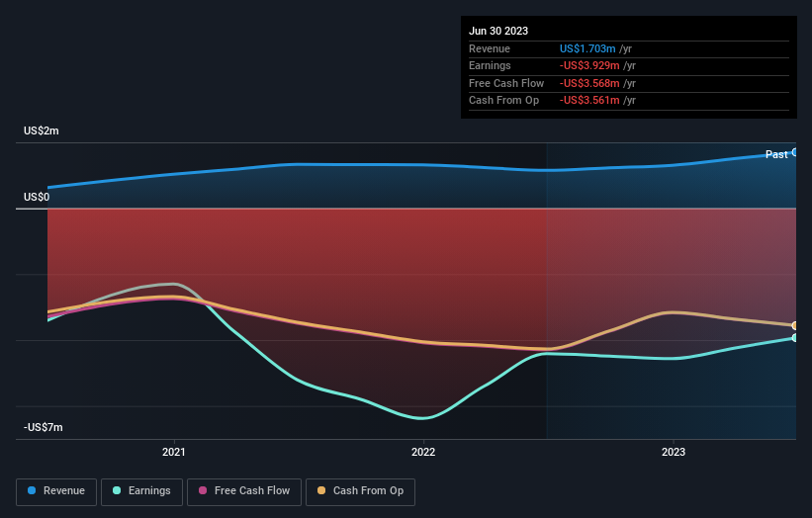Click the 2022 x-axis label
The width and height of the screenshot is (812, 518).
(423, 452)
